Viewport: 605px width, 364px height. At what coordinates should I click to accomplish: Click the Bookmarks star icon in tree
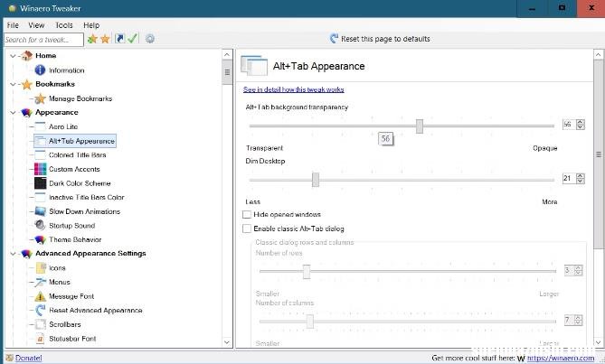(26, 84)
